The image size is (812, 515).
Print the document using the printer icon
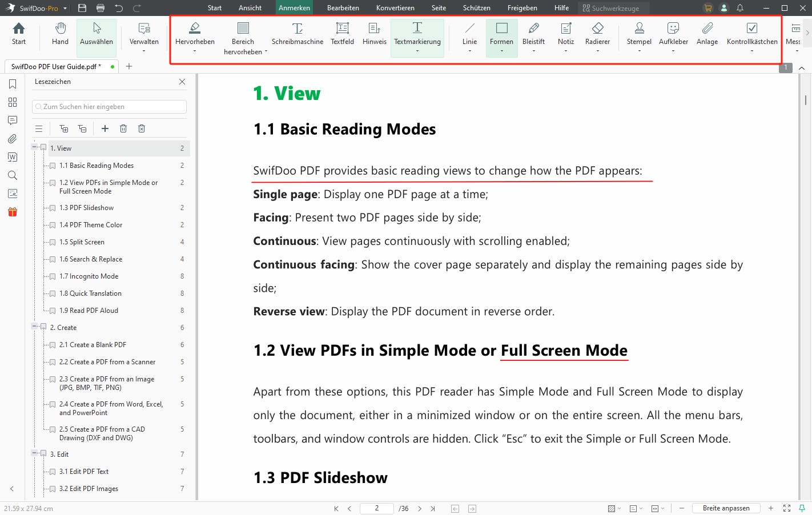pyautogui.click(x=101, y=8)
